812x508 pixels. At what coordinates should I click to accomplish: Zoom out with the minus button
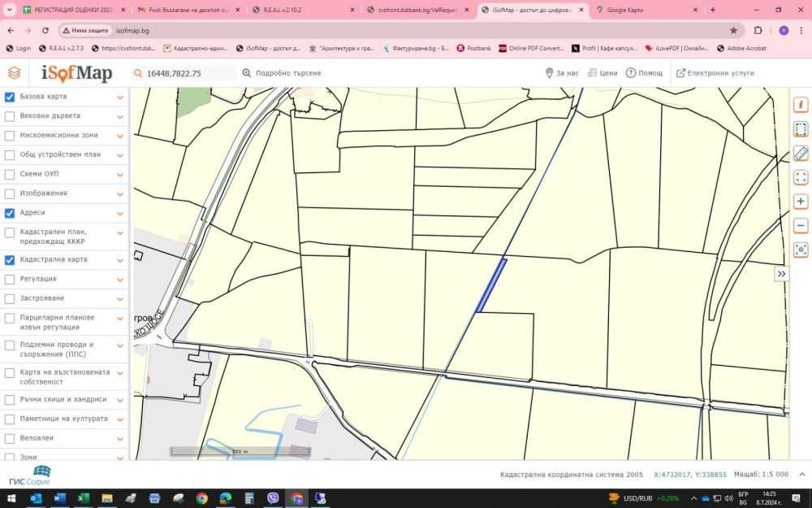(801, 225)
